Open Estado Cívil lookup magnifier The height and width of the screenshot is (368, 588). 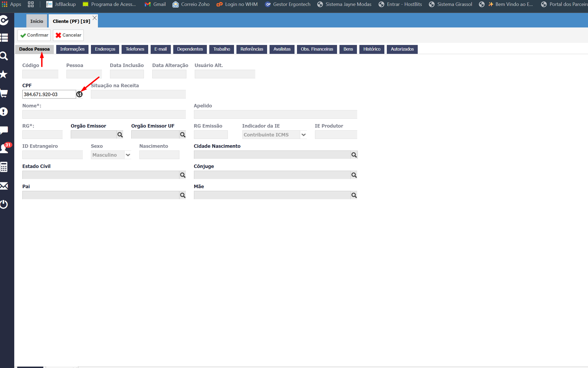pos(183,175)
